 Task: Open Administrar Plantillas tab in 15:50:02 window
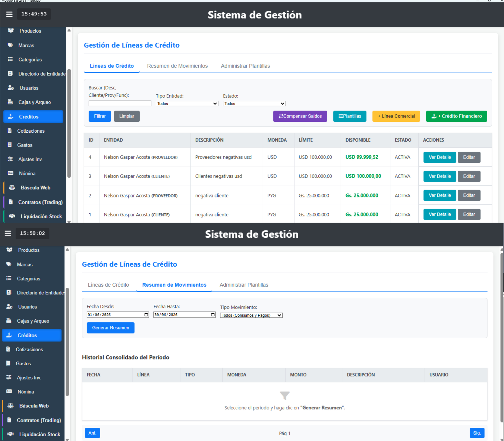pos(244,285)
